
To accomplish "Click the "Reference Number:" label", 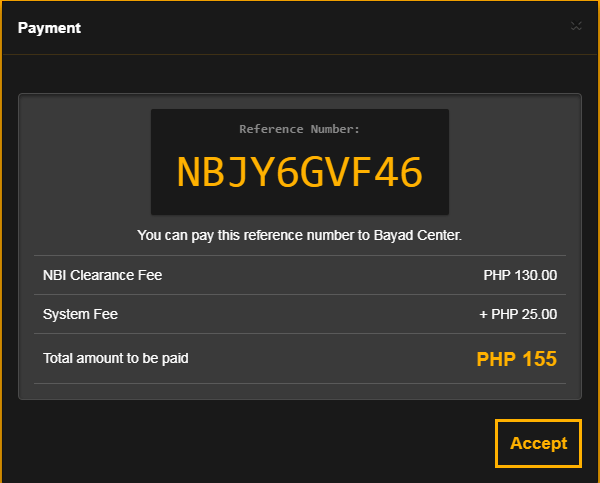I will tap(300, 129).
